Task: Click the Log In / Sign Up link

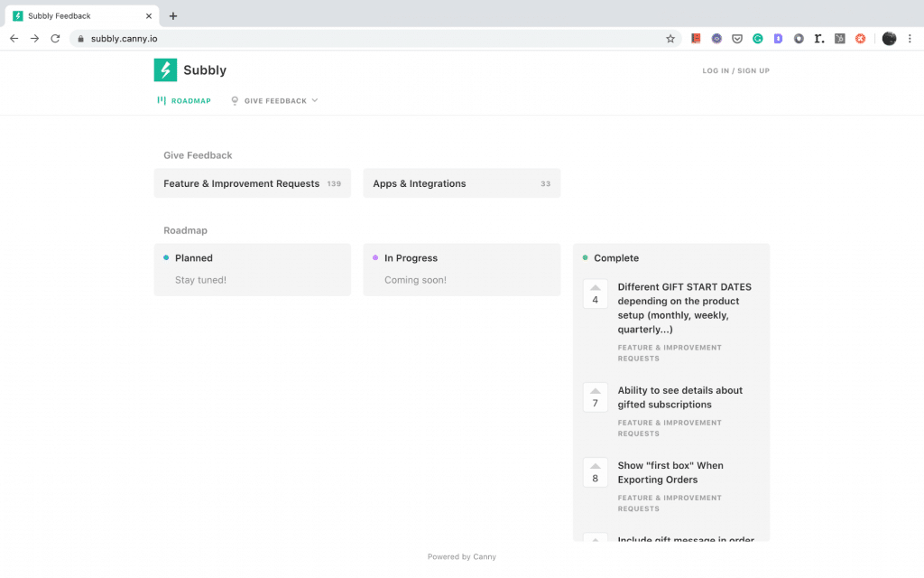Action: (735, 70)
